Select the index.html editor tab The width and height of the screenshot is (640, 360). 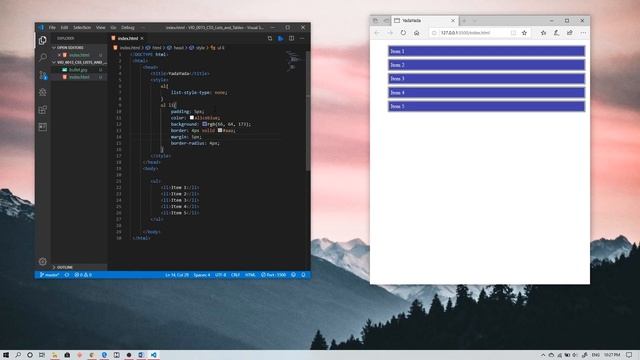(x=128, y=38)
